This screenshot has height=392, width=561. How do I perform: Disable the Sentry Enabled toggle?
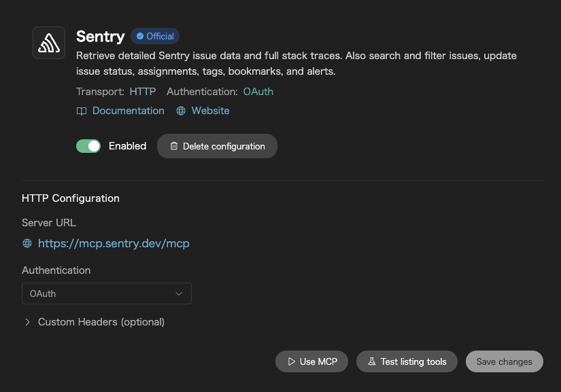[x=88, y=146]
